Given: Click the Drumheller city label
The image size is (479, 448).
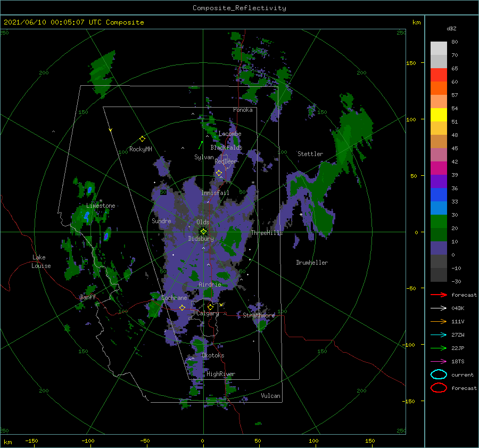Looking at the screenshot, I should pyautogui.click(x=312, y=263).
